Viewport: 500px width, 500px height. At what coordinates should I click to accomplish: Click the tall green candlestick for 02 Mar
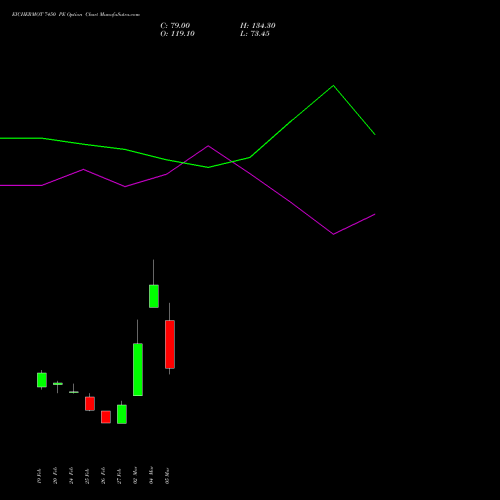pyautogui.click(x=138, y=369)
